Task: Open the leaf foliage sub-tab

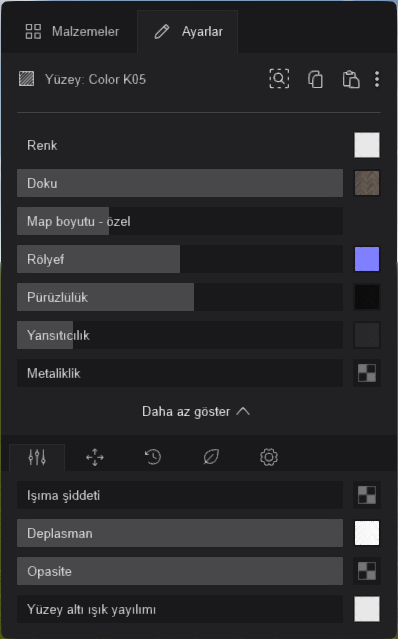Action: tap(211, 457)
